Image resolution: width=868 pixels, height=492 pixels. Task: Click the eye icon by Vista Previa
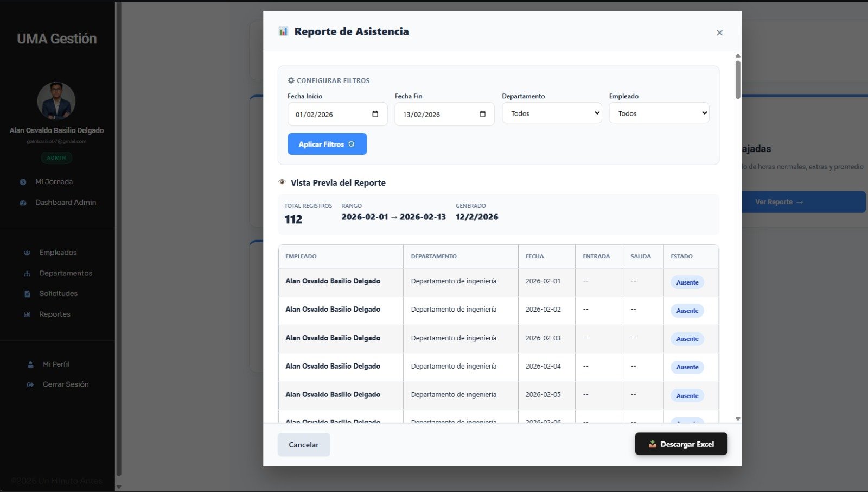click(282, 182)
